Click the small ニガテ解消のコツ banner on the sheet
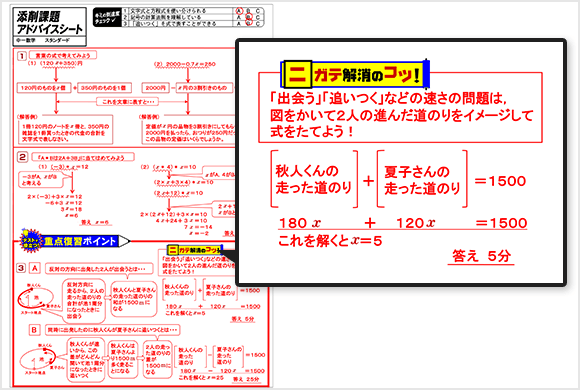 [x=195, y=250]
